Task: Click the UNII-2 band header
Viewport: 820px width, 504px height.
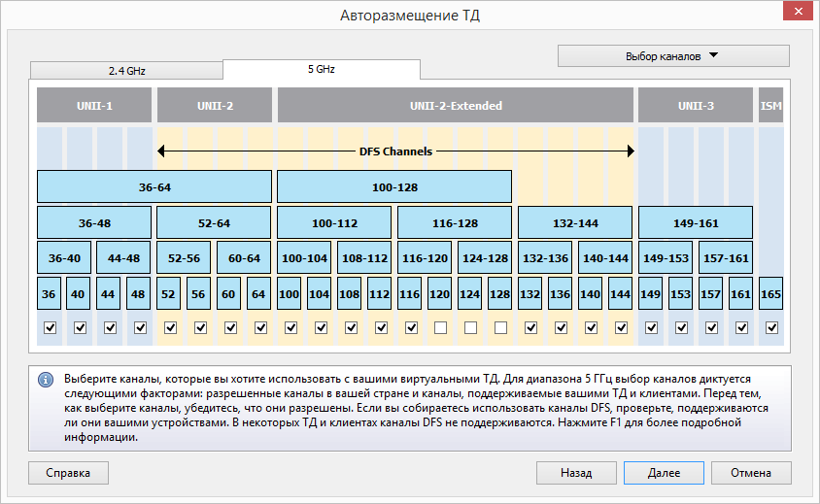Action: tap(215, 105)
